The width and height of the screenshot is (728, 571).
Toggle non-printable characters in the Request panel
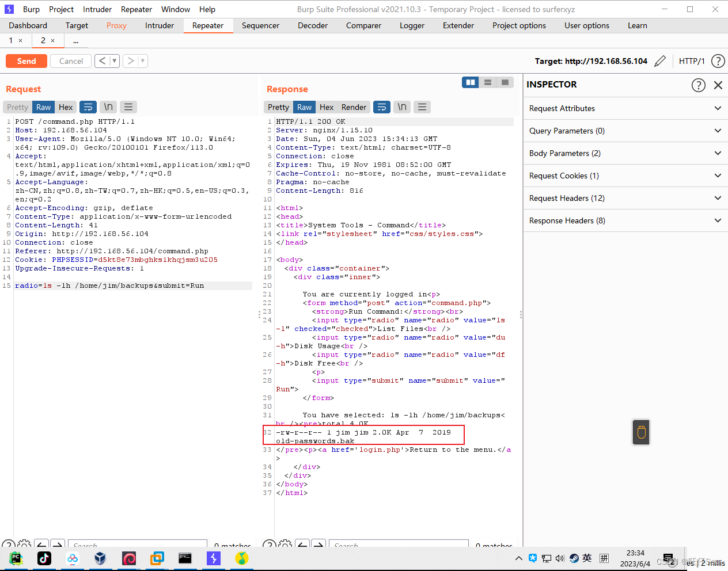(108, 107)
